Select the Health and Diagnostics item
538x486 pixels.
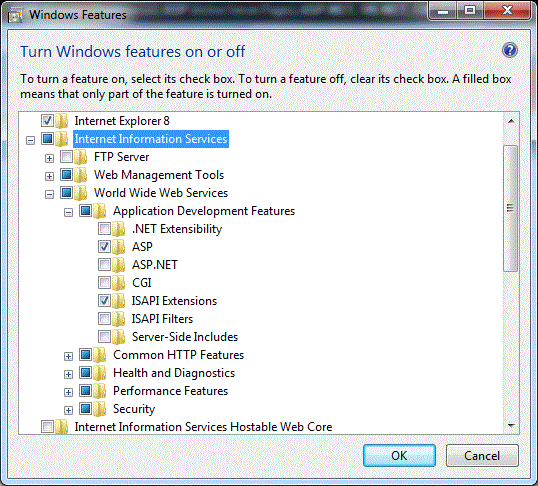coord(174,373)
